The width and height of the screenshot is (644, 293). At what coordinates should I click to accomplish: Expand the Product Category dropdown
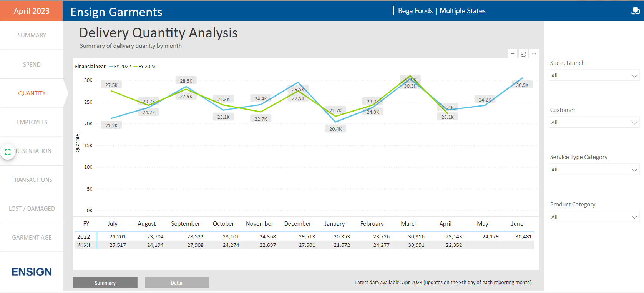[594, 217]
